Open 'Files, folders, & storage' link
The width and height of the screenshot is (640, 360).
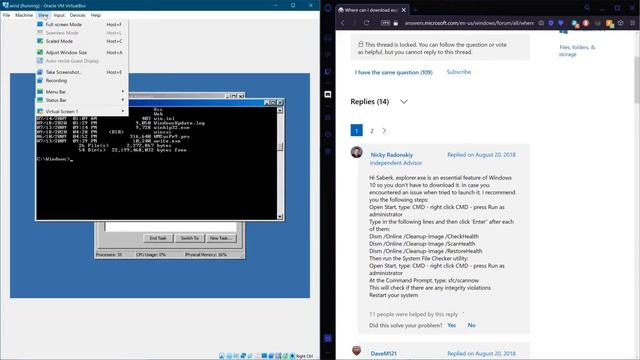577,51
